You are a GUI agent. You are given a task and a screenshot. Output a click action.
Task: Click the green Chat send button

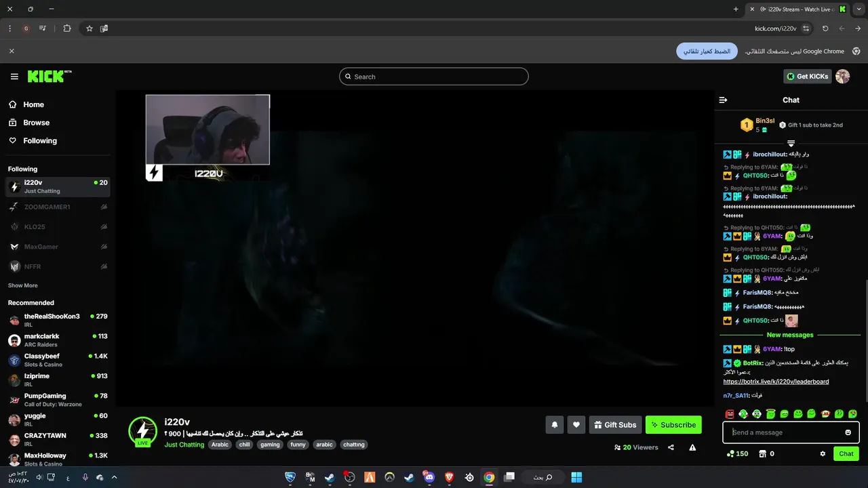pos(846,453)
